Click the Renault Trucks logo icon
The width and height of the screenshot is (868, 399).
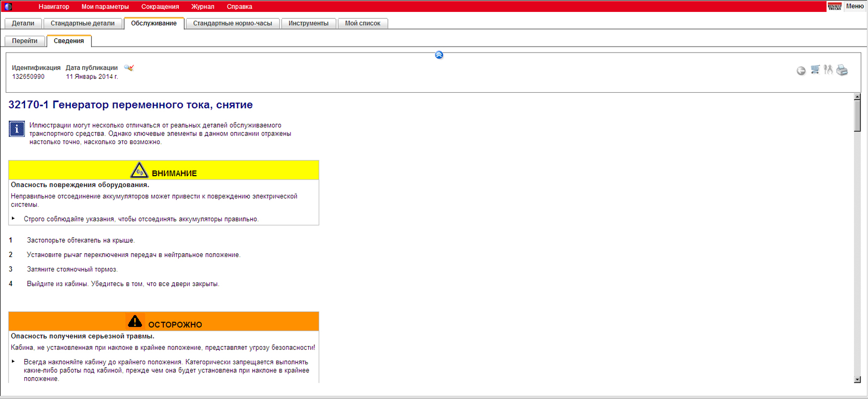point(835,6)
